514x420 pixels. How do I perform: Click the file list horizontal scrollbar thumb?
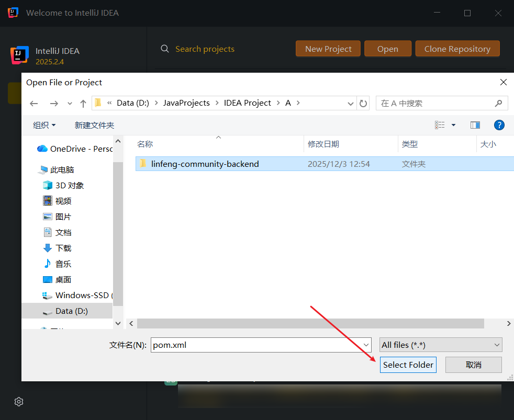(x=310, y=323)
